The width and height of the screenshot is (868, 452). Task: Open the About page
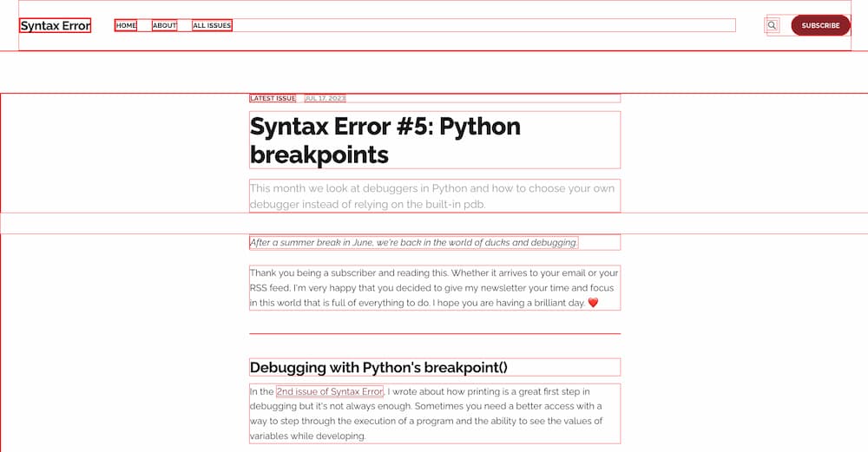point(164,25)
